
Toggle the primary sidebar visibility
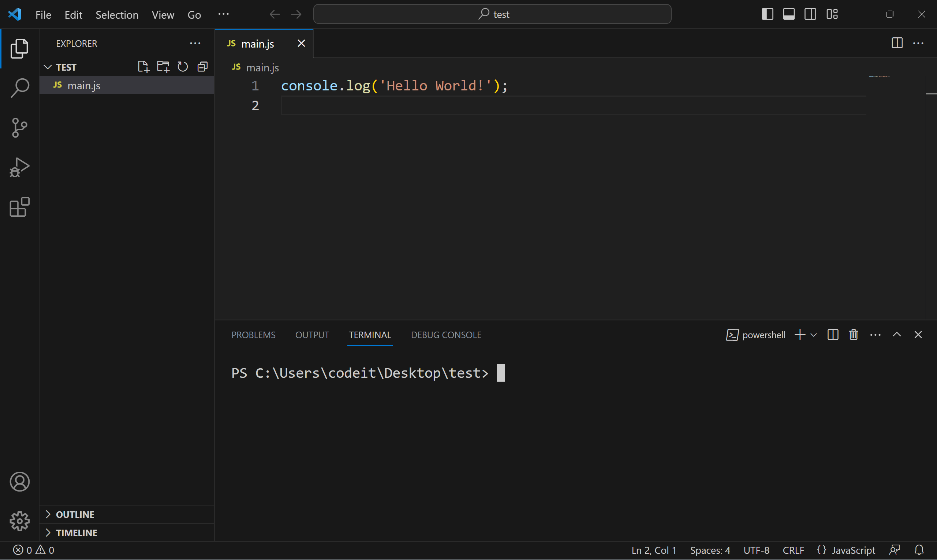tap(767, 14)
